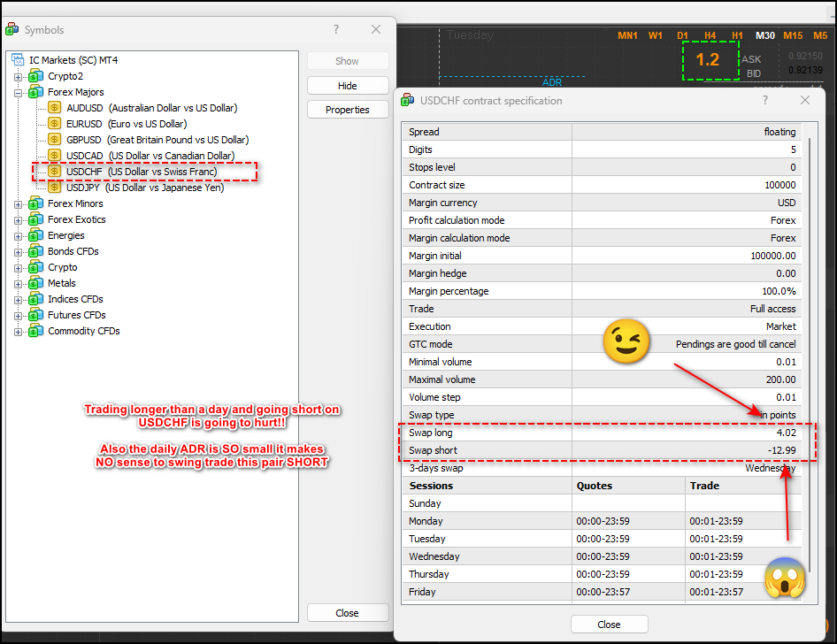Click the Forex Majors folder icon
Viewport: 837px width, 644px height.
tap(36, 92)
